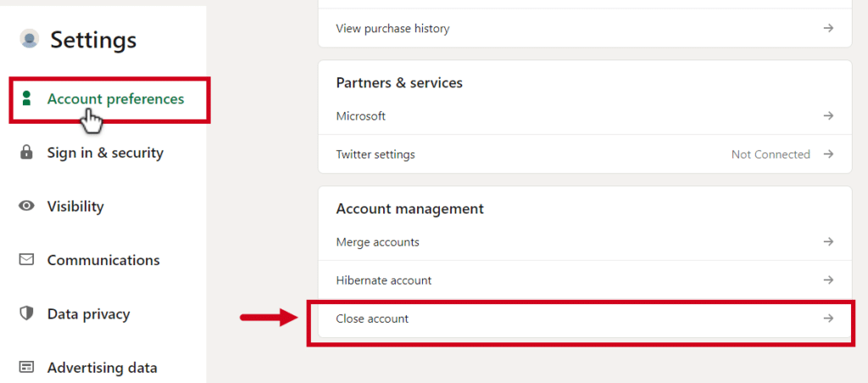Click the person icon for Account preferences

[x=27, y=99]
